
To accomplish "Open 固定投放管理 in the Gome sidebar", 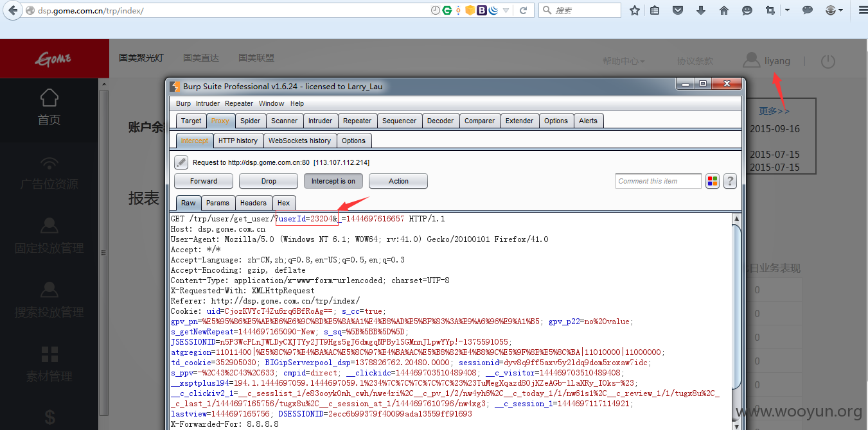I will pyautogui.click(x=49, y=236).
